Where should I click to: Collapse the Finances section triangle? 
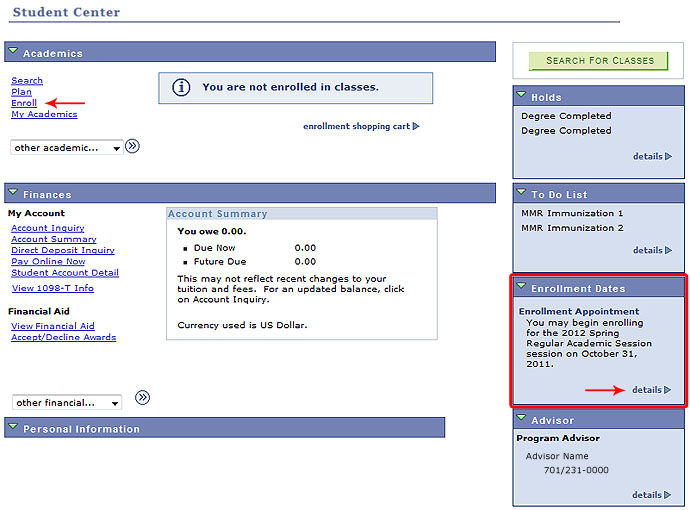(x=12, y=192)
